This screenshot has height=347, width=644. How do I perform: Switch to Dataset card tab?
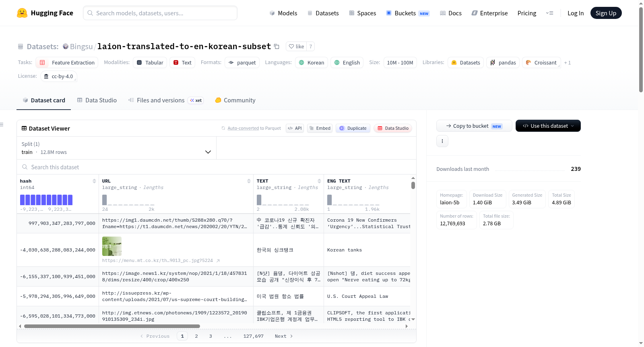(43, 100)
